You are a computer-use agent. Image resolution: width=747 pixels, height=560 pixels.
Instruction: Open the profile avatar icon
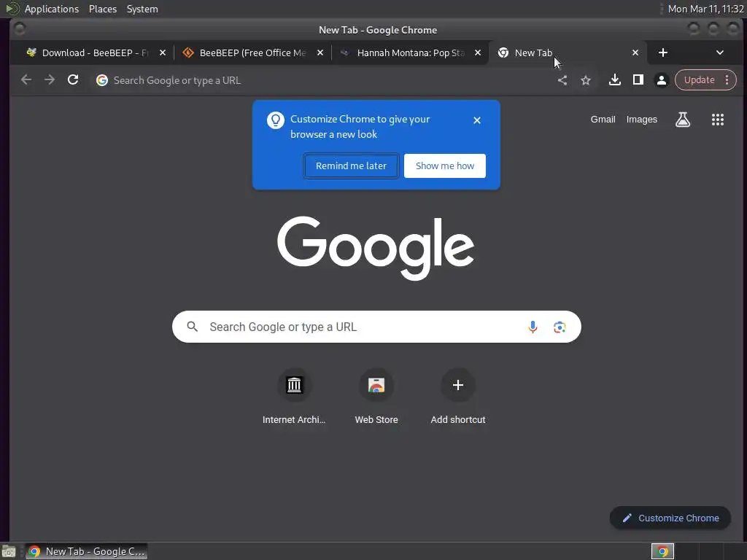(x=662, y=80)
